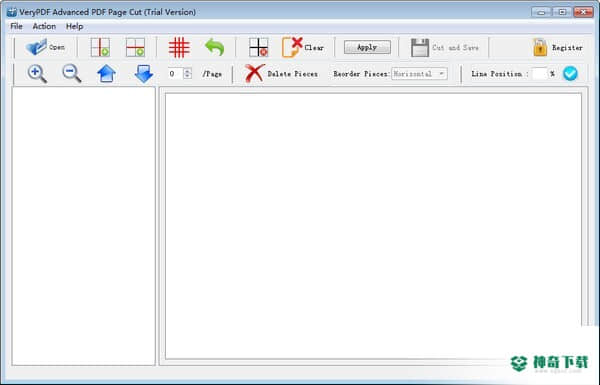Maximize the VeryPDF window
600x385 pixels.
(562, 12)
